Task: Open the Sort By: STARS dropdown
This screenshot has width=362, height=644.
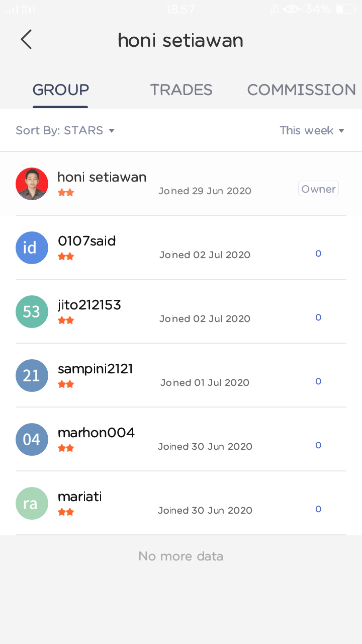Action: tap(65, 130)
